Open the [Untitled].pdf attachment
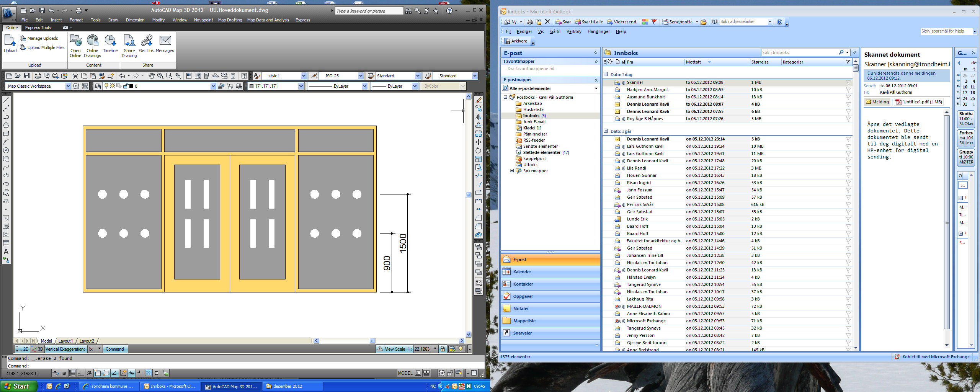 [919, 102]
